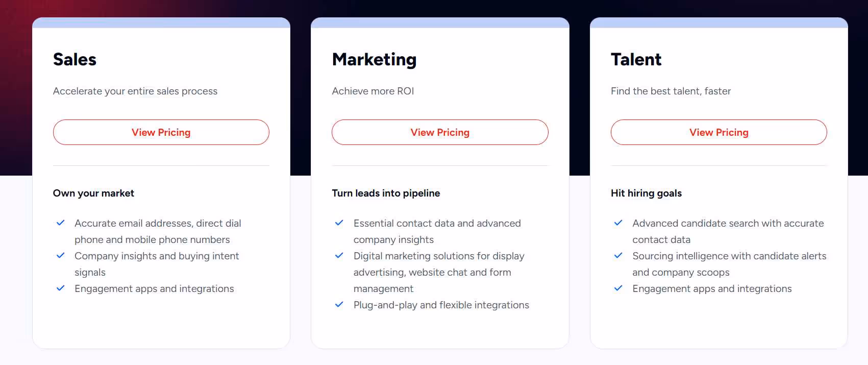Click the "Hit hiring goals" subheading
Viewport: 868px width, 365px height.
pos(646,193)
